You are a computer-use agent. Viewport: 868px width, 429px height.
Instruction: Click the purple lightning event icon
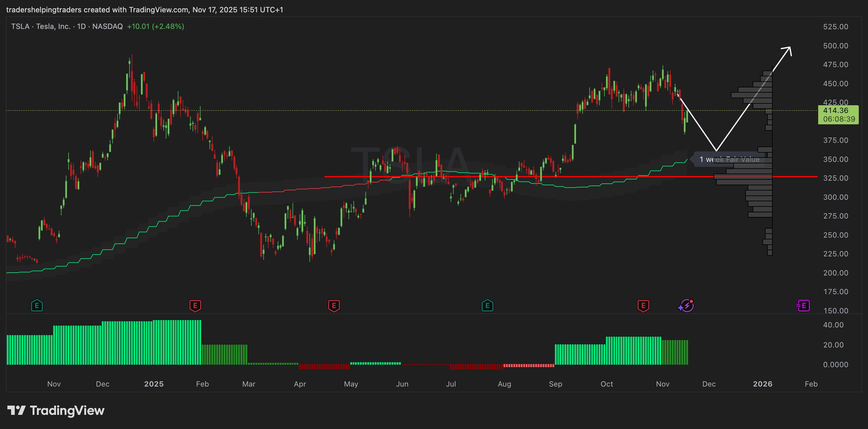click(686, 306)
